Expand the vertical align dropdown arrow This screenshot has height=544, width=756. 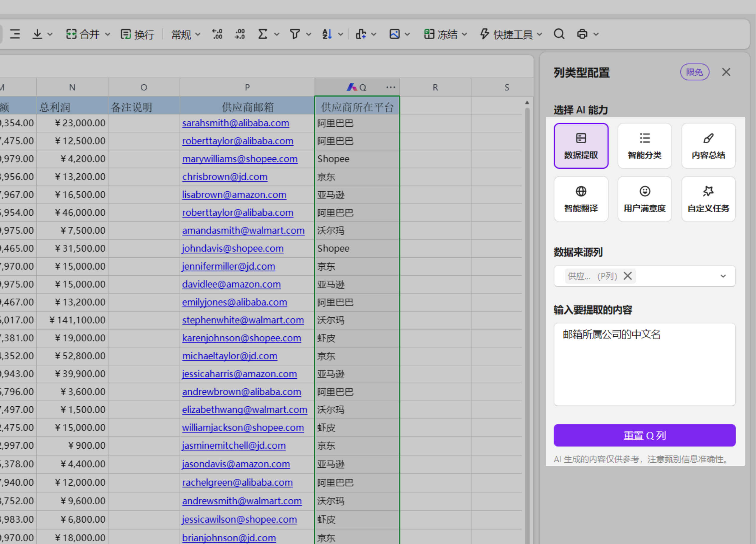(x=50, y=34)
